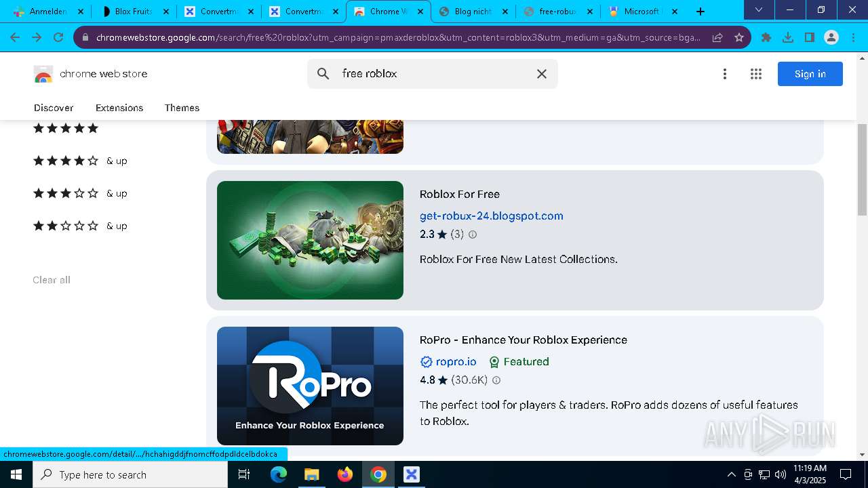Share this page via the address bar icon
This screenshot has height=488, width=868.
pos(717,37)
